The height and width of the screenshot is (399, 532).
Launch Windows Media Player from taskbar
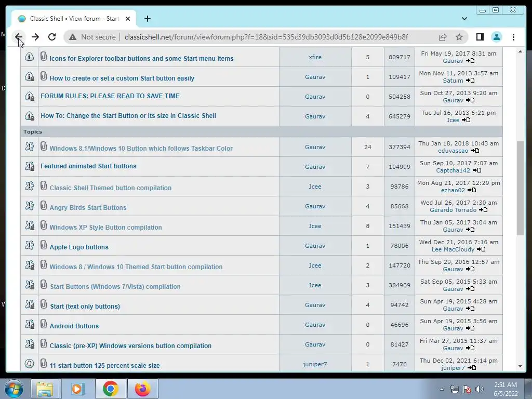tap(77, 389)
